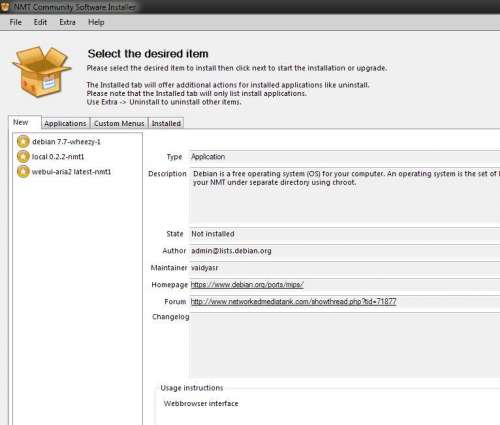Switch to the New tab
Viewport: 500px width, 425px height.
[25, 122]
